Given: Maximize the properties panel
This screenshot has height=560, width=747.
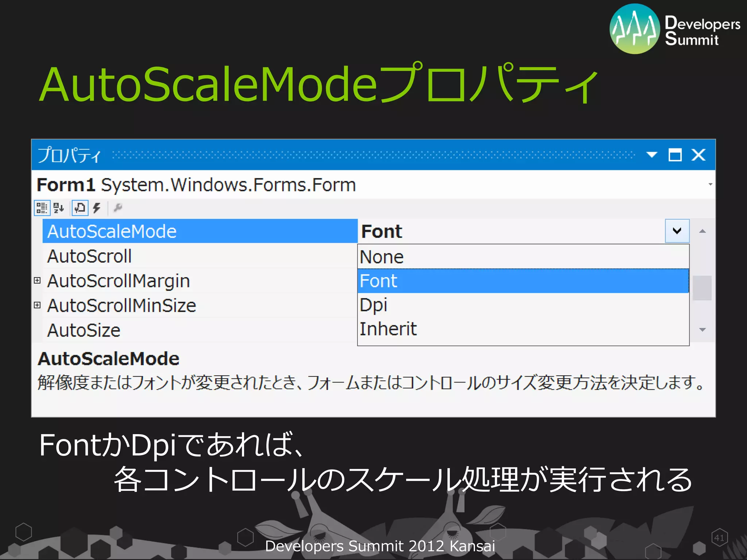Looking at the screenshot, I should tap(675, 155).
